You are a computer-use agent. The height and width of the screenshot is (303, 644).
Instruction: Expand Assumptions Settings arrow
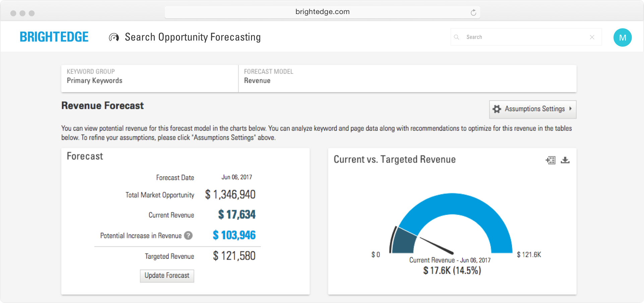[570, 109]
